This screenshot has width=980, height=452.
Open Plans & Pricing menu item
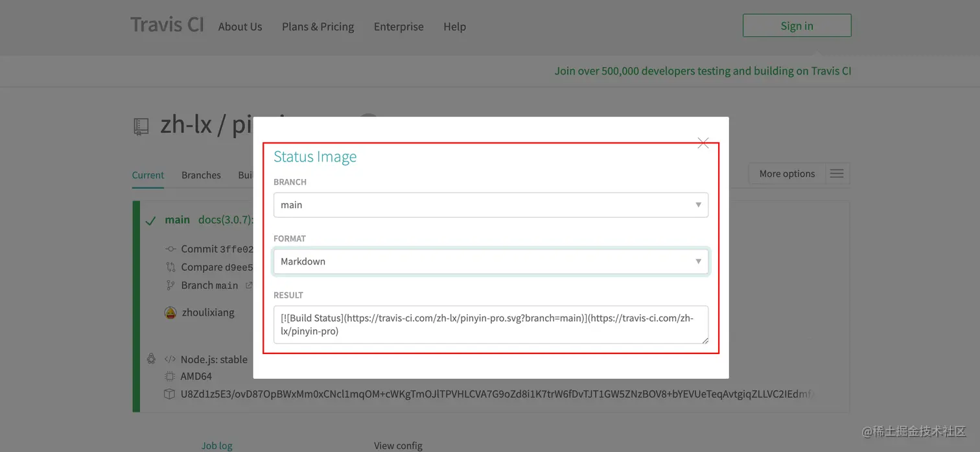point(318,27)
